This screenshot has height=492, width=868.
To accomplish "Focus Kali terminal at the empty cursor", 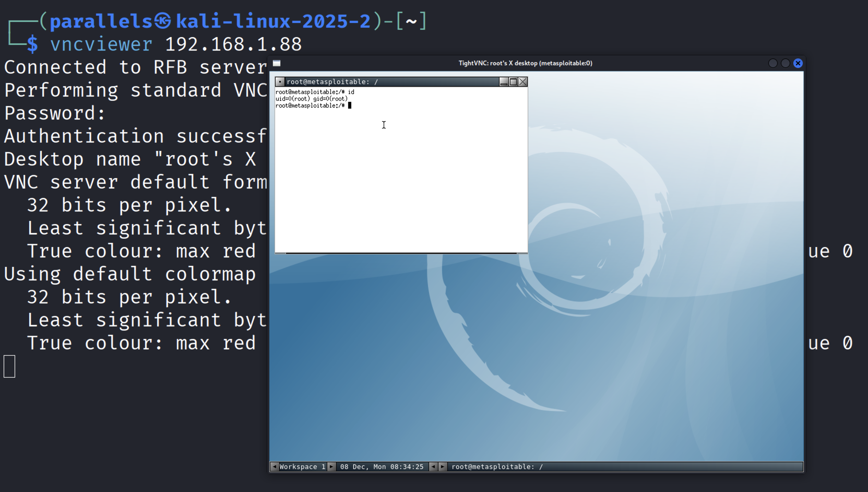I will click(x=9, y=366).
